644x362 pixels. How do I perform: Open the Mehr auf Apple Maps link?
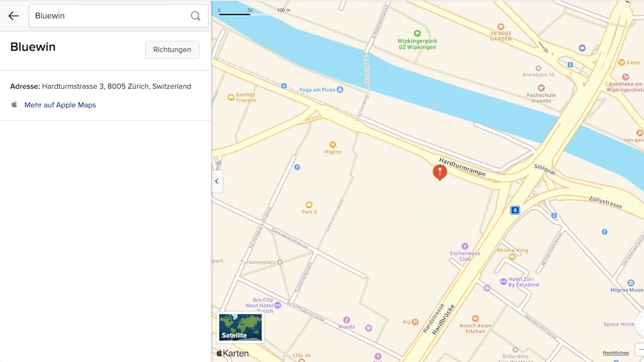pyautogui.click(x=60, y=105)
